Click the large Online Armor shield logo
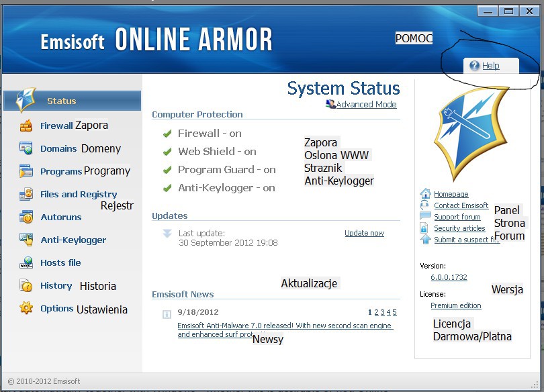 (471, 134)
